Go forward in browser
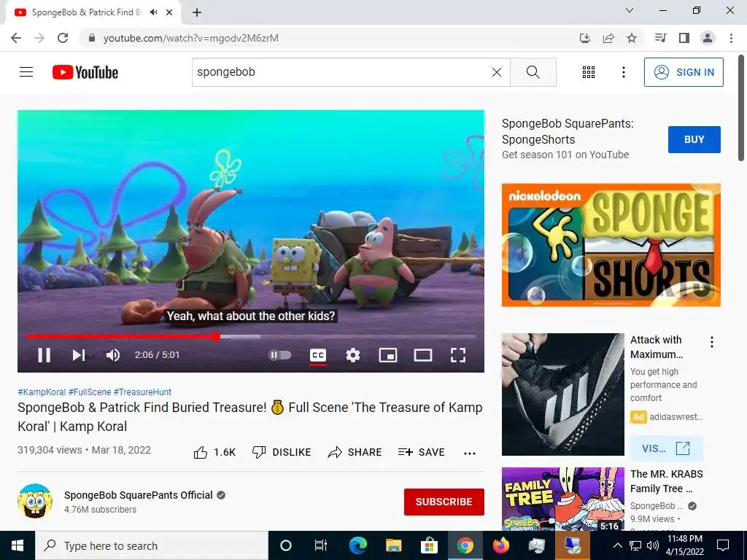 [x=39, y=38]
